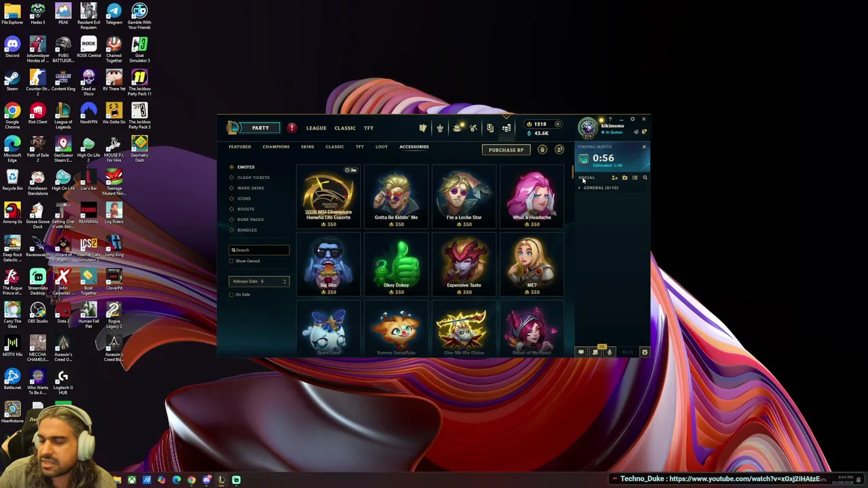Open the gifting center icon beside Purchase RP
This screenshot has height=488, width=868.
(x=542, y=150)
